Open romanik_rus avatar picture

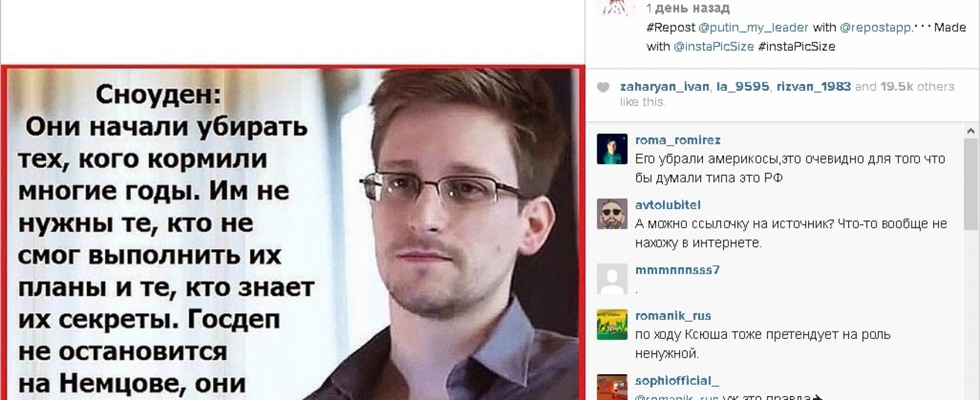tap(612, 325)
